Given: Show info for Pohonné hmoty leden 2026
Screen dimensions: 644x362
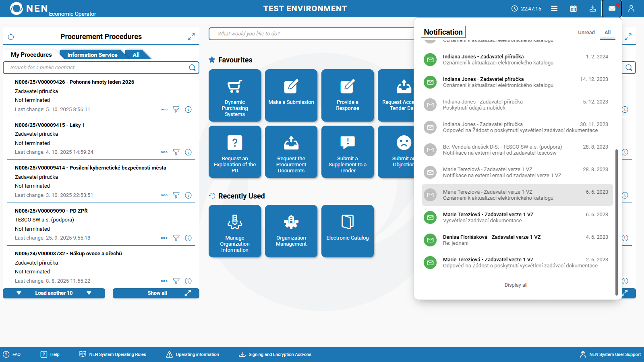Looking at the screenshot, I should 188,110.
